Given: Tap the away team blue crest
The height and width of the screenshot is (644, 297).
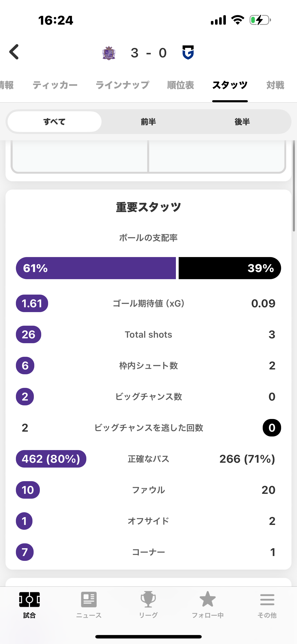Looking at the screenshot, I should click(x=188, y=53).
